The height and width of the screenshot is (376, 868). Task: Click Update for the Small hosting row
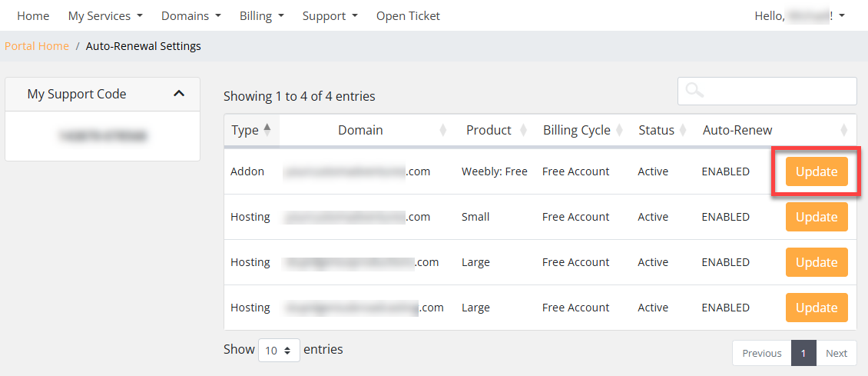(817, 217)
